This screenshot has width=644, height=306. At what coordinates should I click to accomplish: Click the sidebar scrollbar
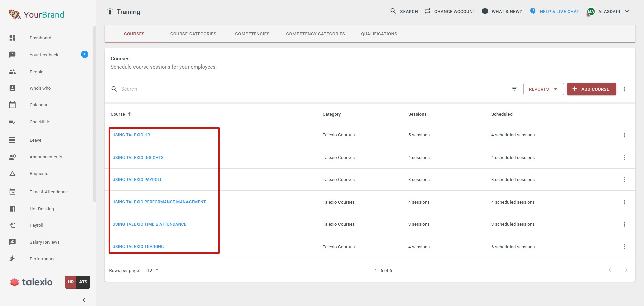(95, 114)
